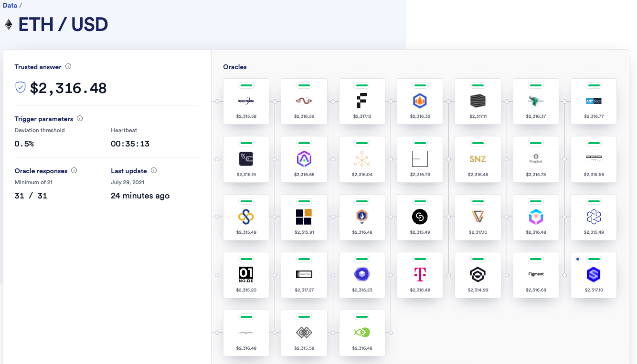The width and height of the screenshot is (637, 364).
Task: Click the 01NO.DE price $2,315.20
Action: 246,290
